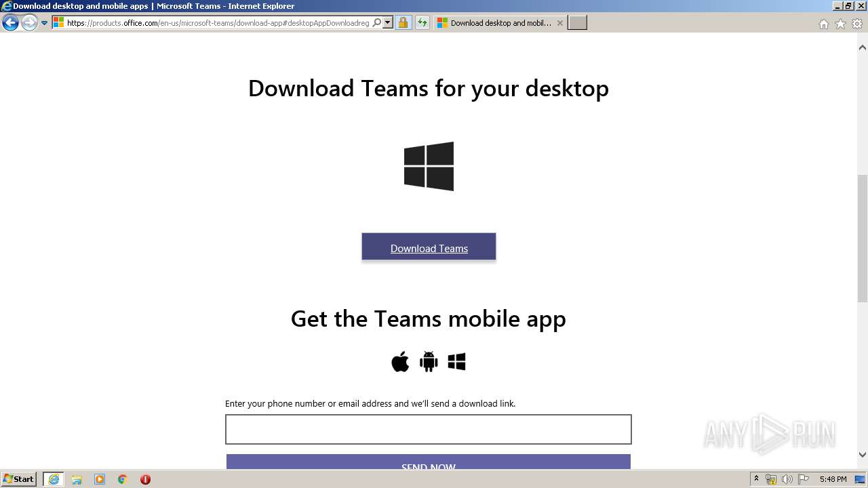Launch the media player taskbar icon

(x=100, y=479)
